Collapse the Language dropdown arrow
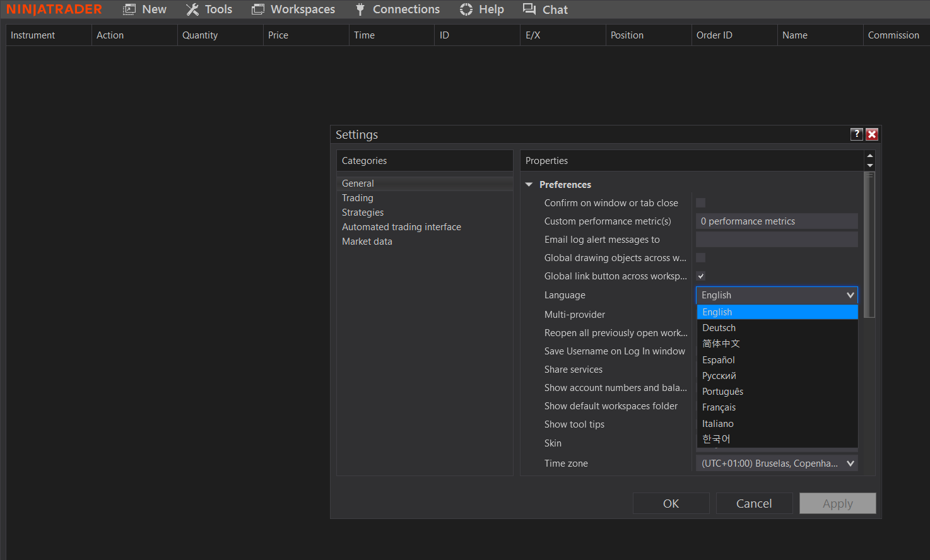 click(850, 295)
